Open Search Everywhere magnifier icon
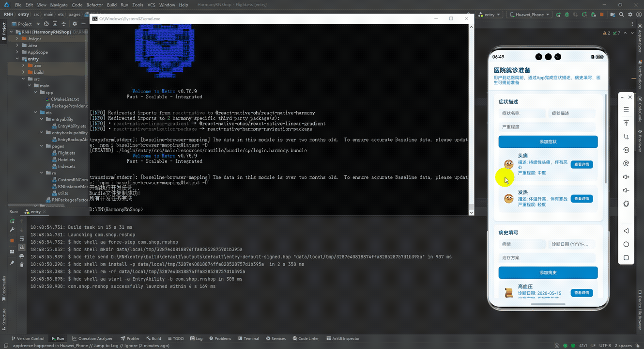The width and height of the screenshot is (644, 349). pyautogui.click(x=622, y=15)
